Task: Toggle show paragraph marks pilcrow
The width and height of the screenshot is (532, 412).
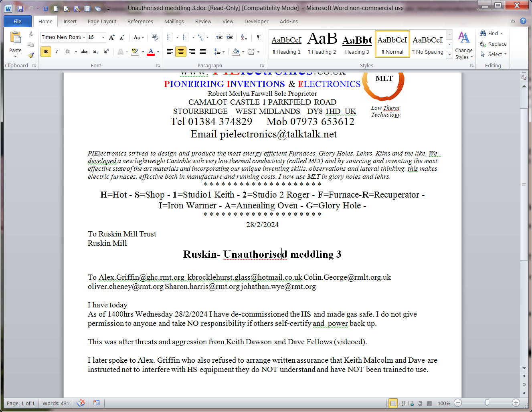Action: coord(259,37)
